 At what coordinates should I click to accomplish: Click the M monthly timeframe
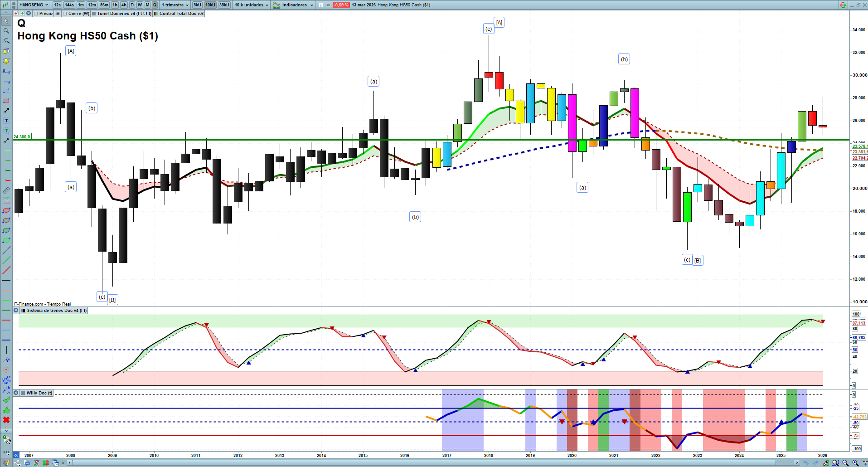[x=147, y=5]
